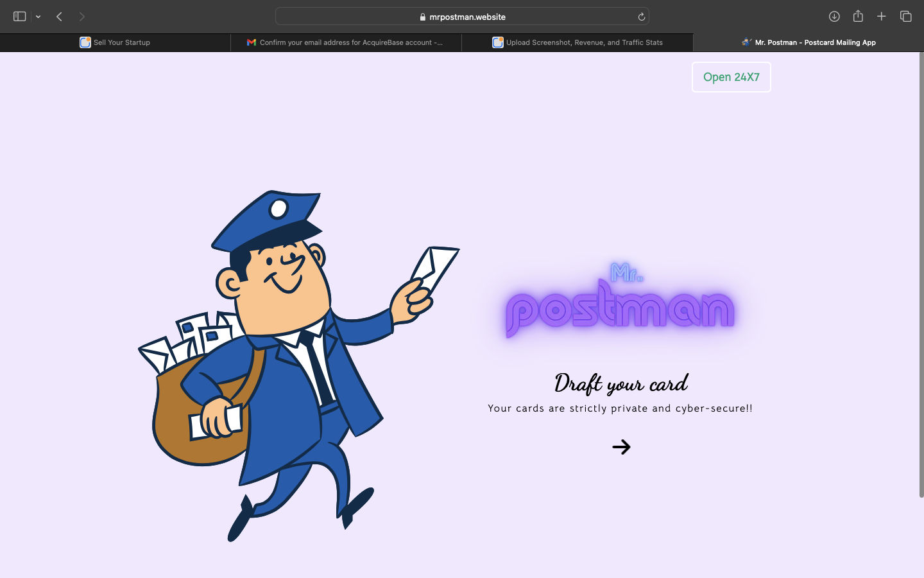The width and height of the screenshot is (924, 578).
Task: Toggle the Safari sidebar
Action: pyautogui.click(x=20, y=17)
